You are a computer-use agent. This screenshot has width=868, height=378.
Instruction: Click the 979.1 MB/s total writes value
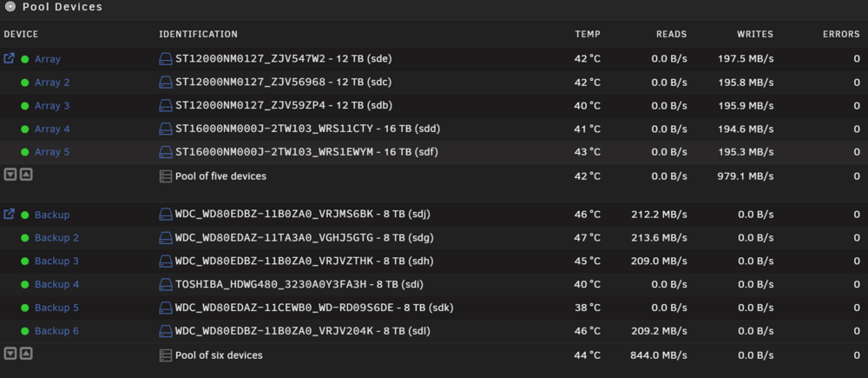(x=746, y=176)
